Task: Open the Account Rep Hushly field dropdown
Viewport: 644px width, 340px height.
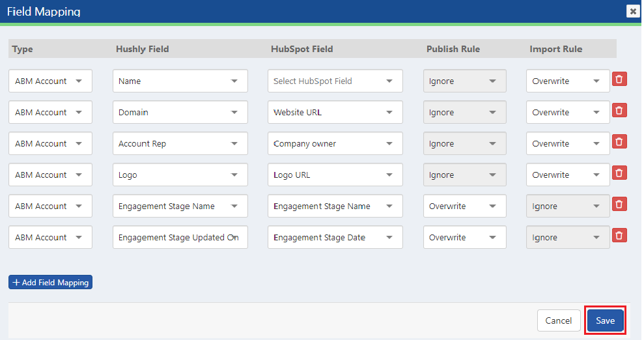Action: pyautogui.click(x=180, y=143)
